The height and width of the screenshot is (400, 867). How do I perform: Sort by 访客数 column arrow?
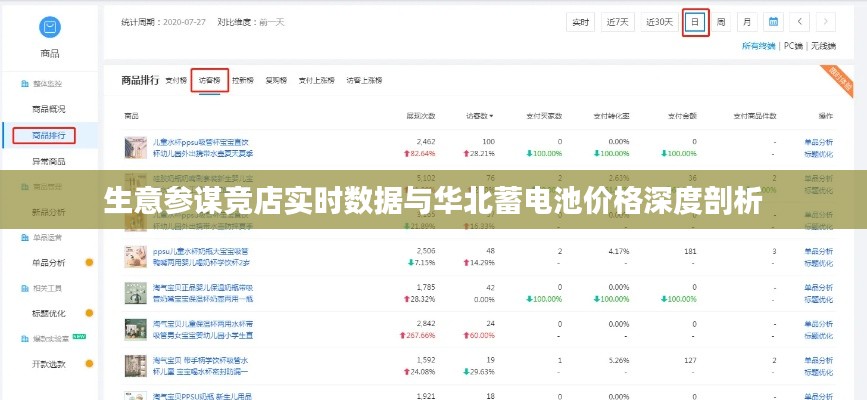point(491,116)
